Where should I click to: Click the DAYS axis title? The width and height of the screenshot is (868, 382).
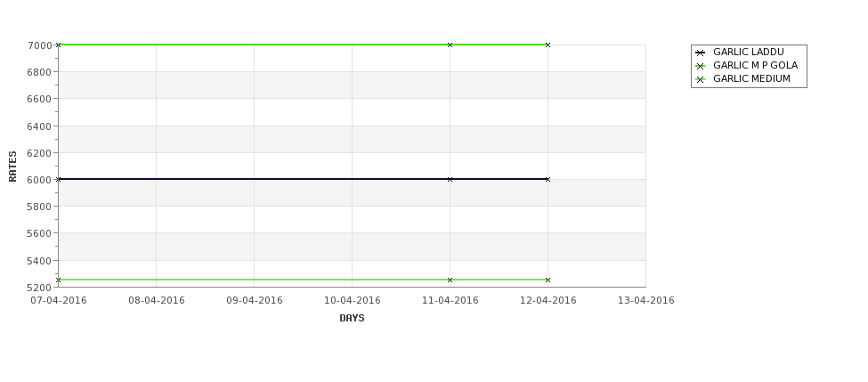tap(352, 318)
